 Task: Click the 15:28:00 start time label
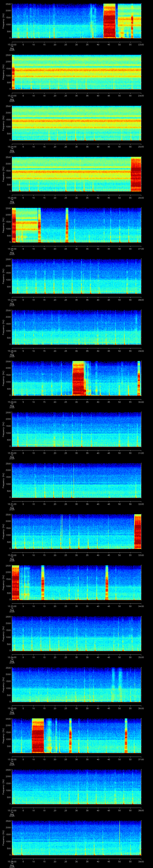pos(12,351)
